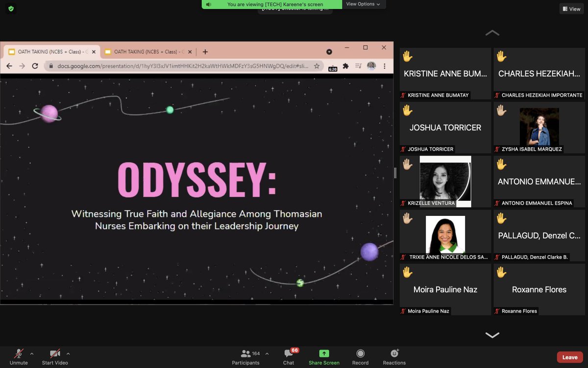The height and width of the screenshot is (368, 588).
Task: Click browser back arrow
Action: click(9, 66)
